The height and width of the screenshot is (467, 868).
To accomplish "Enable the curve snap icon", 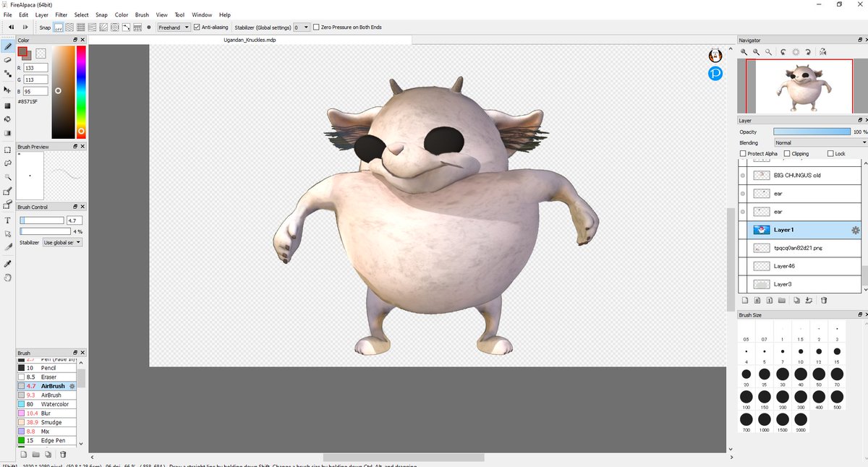I will (x=126, y=27).
